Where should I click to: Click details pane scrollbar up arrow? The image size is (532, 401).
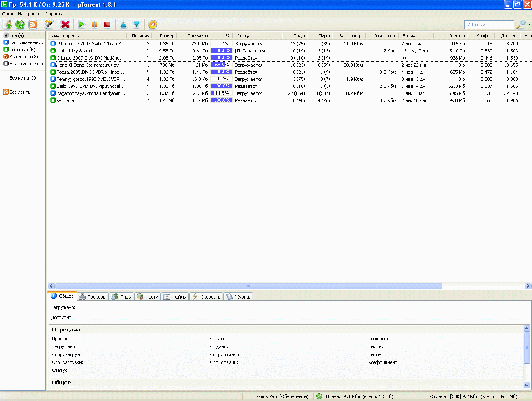pyautogui.click(x=527, y=329)
